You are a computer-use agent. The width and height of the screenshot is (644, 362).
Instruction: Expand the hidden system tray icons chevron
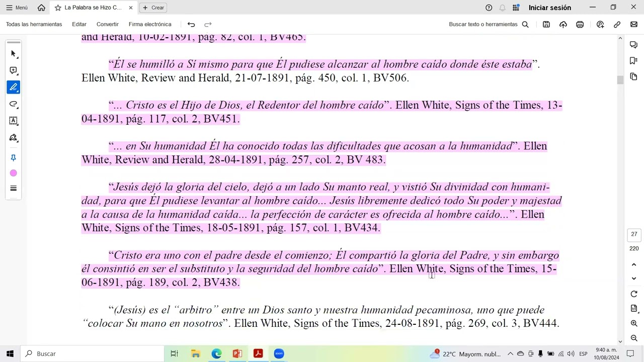(510, 354)
